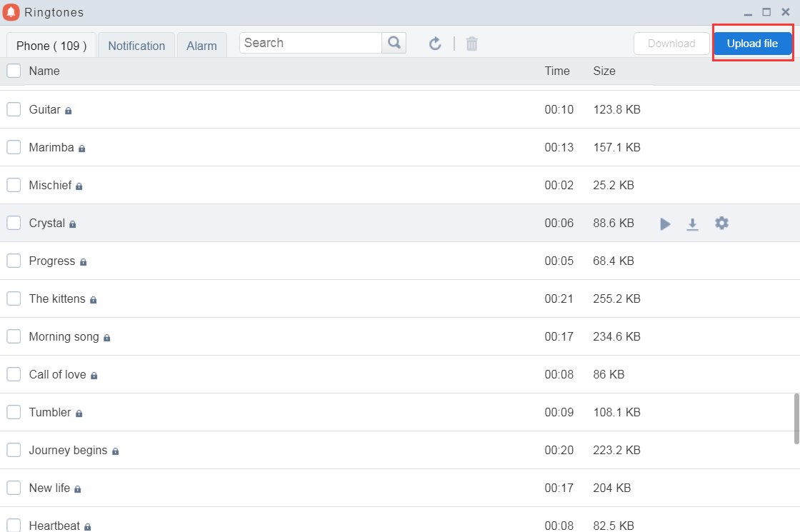
Task: Check the Guitar row checkbox
Action: (14, 109)
